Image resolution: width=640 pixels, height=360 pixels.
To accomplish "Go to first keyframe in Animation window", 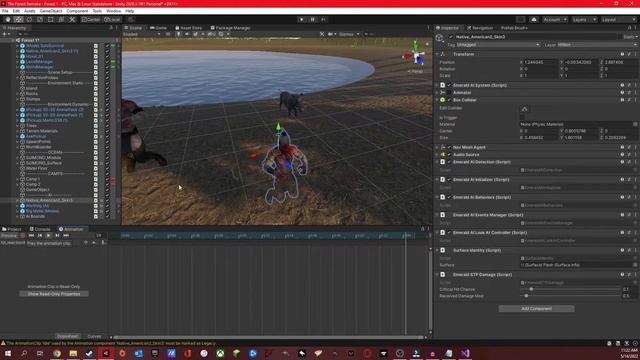I will point(31,236).
